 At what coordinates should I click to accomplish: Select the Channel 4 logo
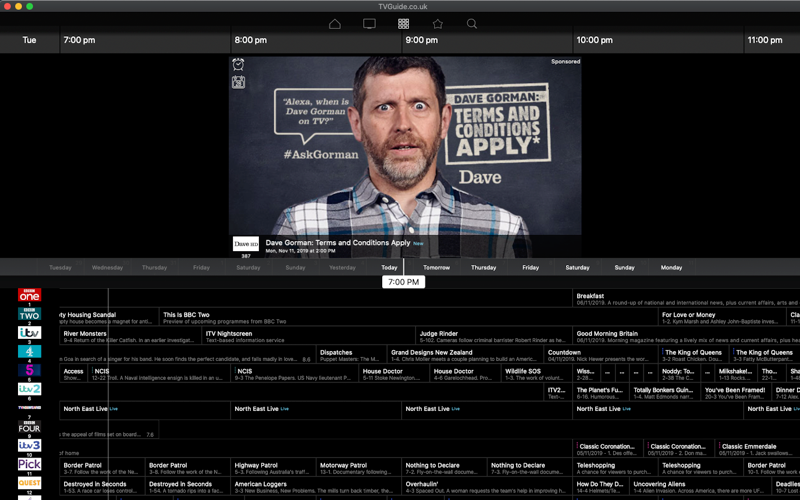point(30,352)
